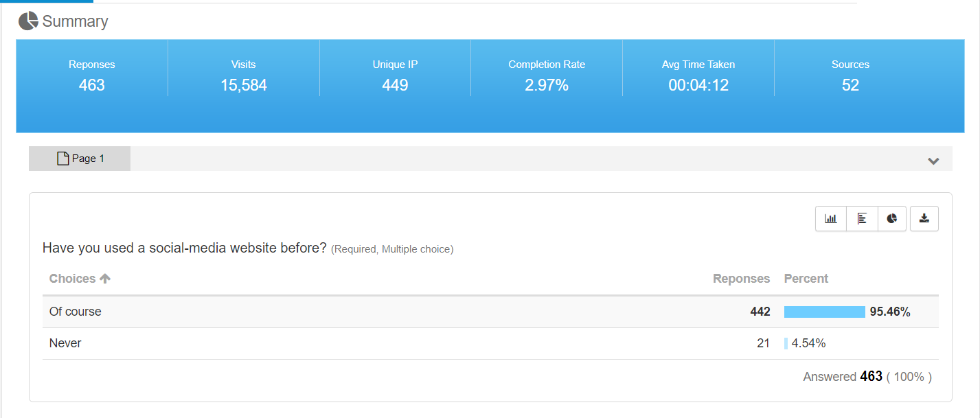
Task: Show results as a pie chart
Action: coord(892,219)
